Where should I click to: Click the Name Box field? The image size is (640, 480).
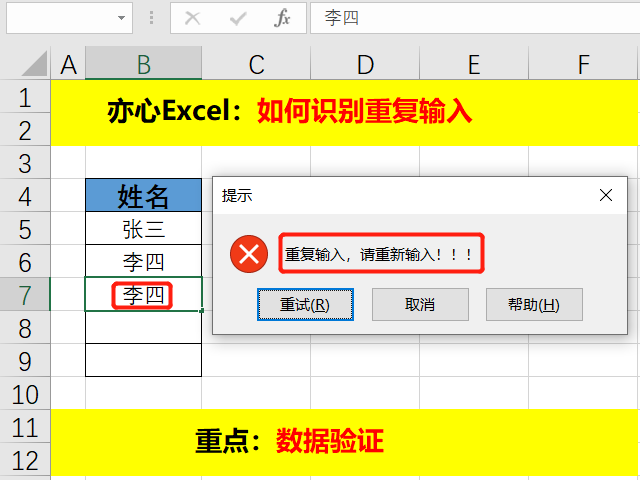pyautogui.click(x=69, y=18)
